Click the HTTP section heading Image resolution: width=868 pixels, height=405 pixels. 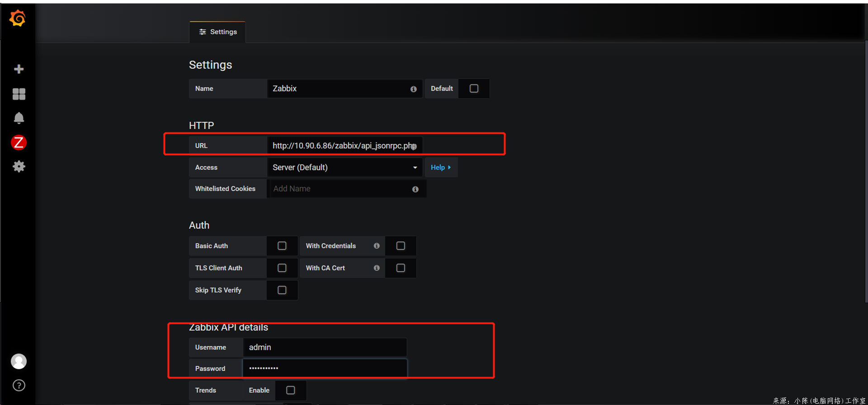point(202,125)
